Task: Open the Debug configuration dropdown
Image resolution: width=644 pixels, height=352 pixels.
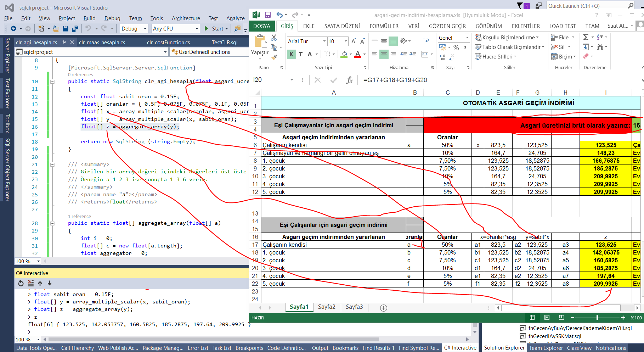Action: coord(145,29)
